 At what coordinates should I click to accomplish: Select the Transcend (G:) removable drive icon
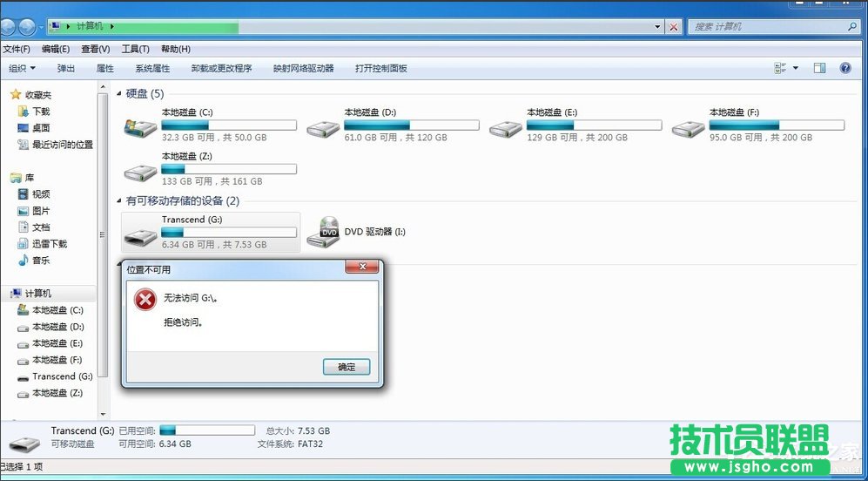pos(141,238)
